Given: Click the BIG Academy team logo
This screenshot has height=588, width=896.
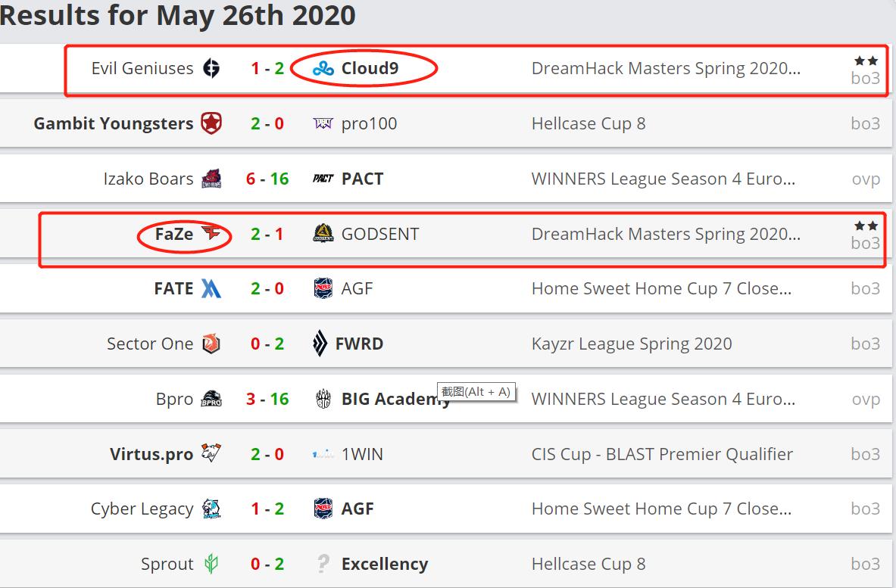Looking at the screenshot, I should [x=323, y=399].
